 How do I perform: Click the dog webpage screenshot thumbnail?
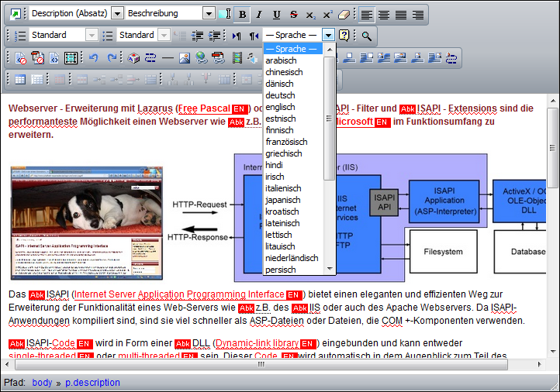click(87, 223)
